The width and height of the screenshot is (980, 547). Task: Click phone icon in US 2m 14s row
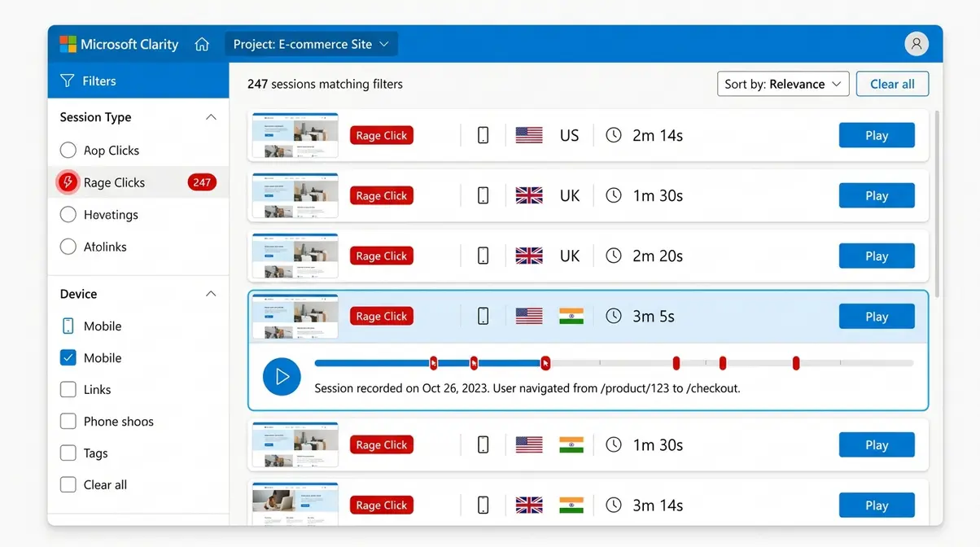[x=483, y=135]
